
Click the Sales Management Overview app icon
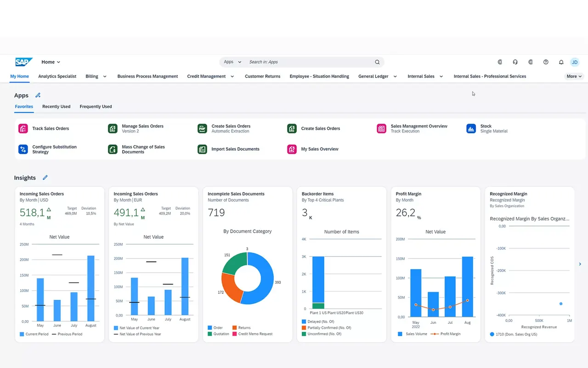pyautogui.click(x=381, y=128)
